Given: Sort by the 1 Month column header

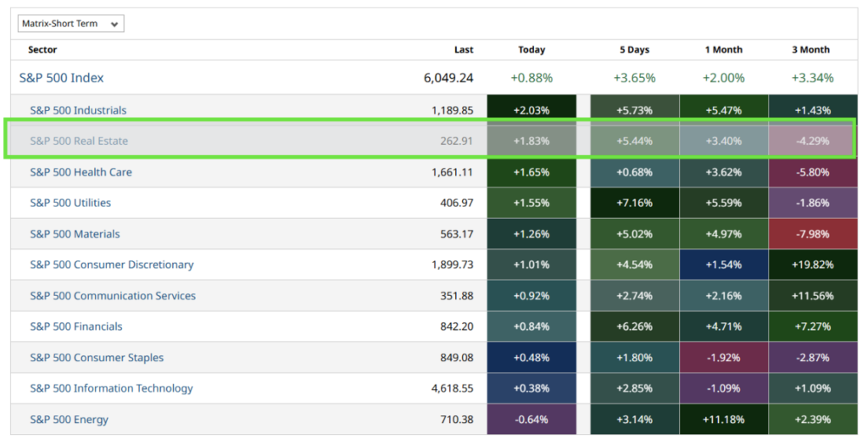Looking at the screenshot, I should tap(724, 50).
